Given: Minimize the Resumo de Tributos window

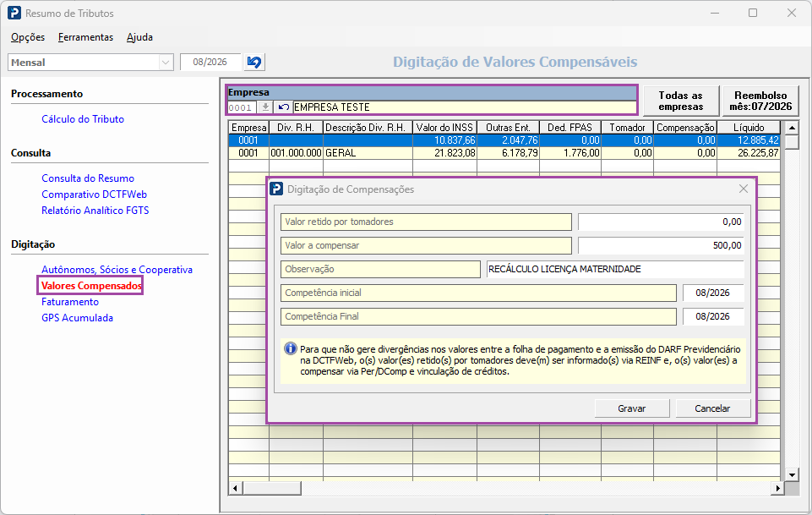Looking at the screenshot, I should coord(715,13).
